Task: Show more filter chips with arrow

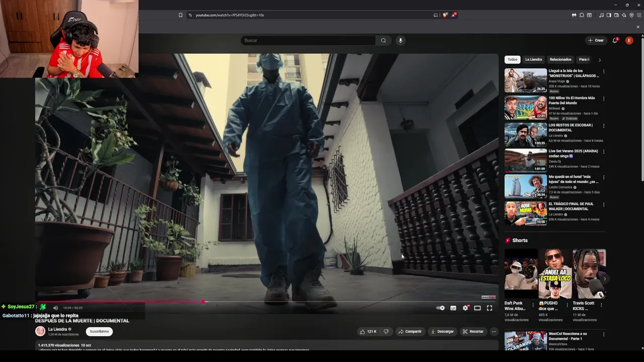Action: point(599,60)
